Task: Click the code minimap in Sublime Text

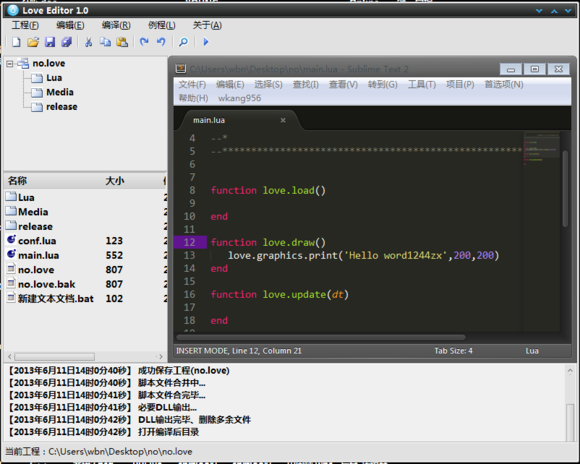Action: pyautogui.click(x=542, y=149)
